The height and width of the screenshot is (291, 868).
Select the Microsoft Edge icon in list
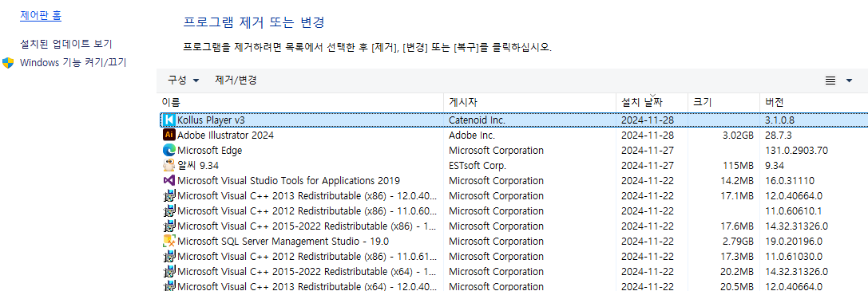[169, 150]
